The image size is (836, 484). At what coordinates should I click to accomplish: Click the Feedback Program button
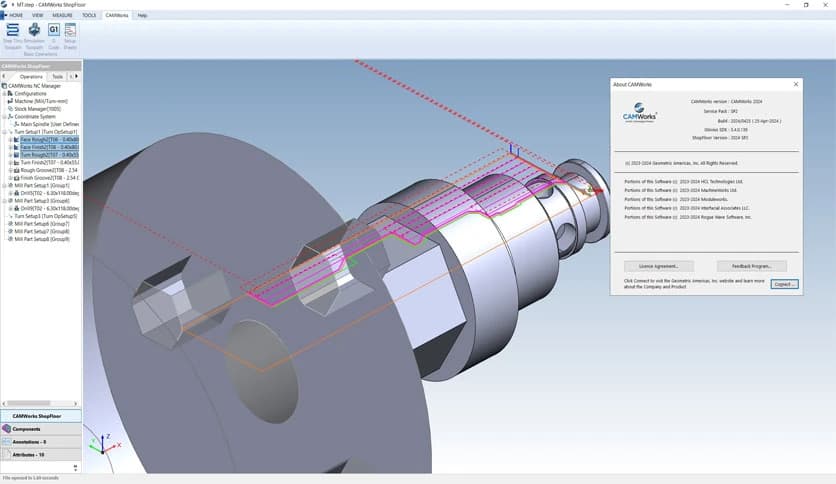[x=751, y=266]
